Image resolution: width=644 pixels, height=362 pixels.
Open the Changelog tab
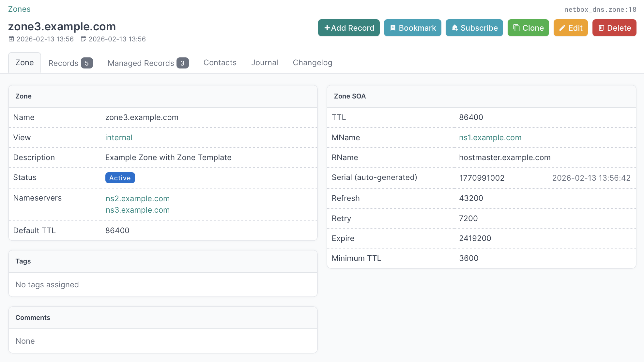(x=312, y=63)
